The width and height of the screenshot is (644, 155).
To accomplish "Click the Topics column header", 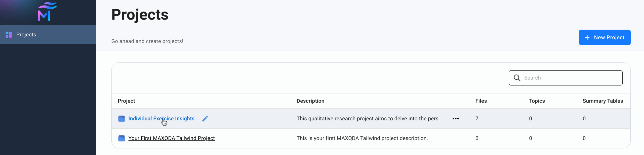I will (x=537, y=101).
